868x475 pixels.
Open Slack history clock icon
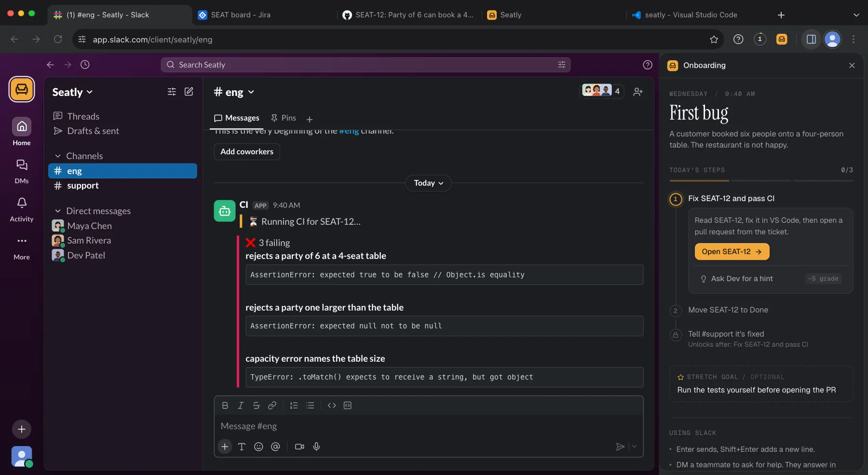tap(85, 65)
